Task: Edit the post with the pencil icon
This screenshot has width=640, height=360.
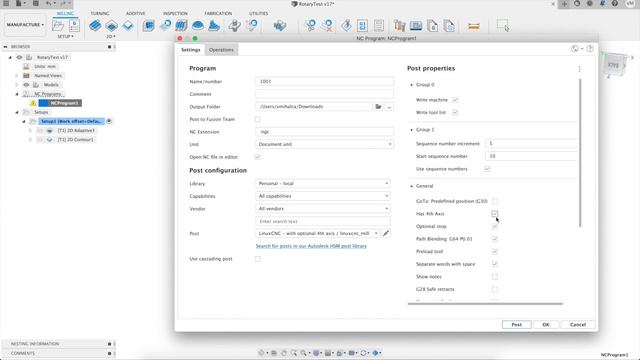Action: [386, 233]
